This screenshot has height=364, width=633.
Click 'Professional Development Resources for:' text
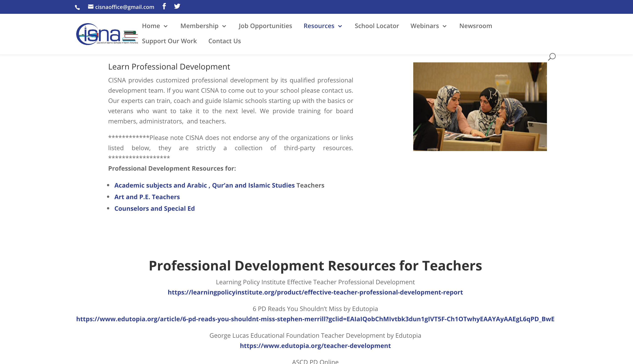[172, 168]
